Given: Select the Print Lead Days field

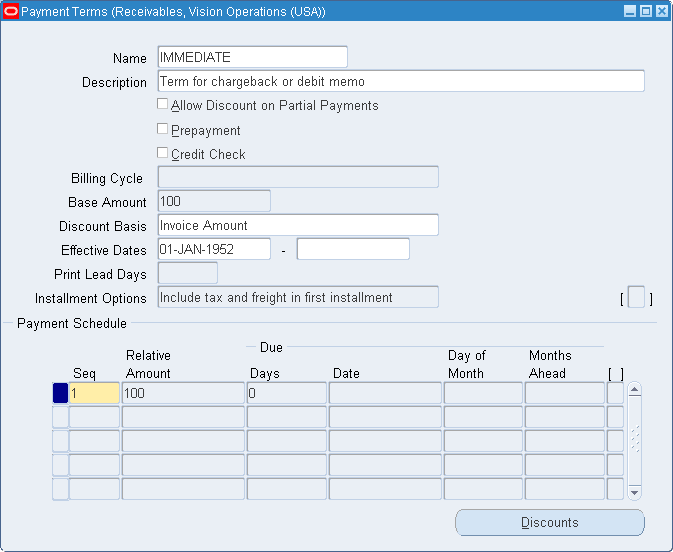Looking at the screenshot, I should tap(188, 273).
